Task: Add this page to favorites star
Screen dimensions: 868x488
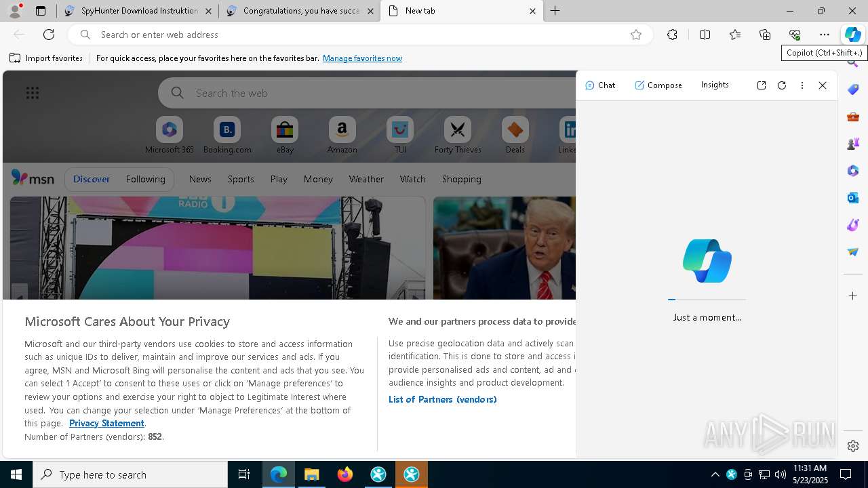Action: click(x=636, y=35)
